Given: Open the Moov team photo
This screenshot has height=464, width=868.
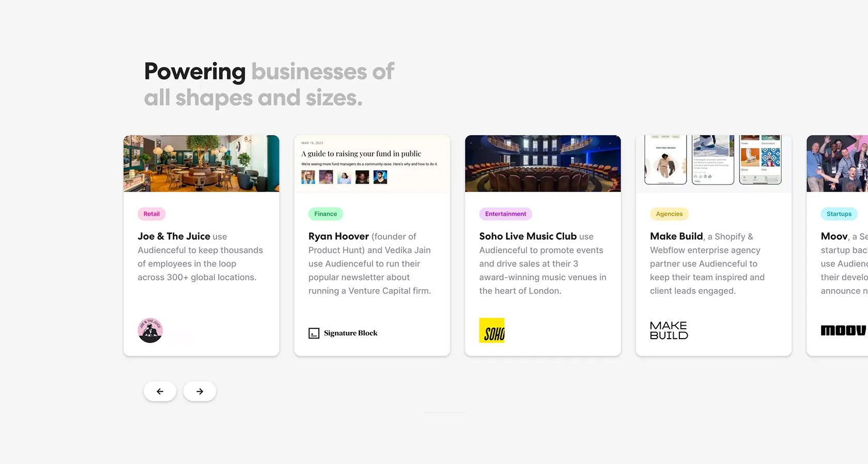Looking at the screenshot, I should click(838, 164).
